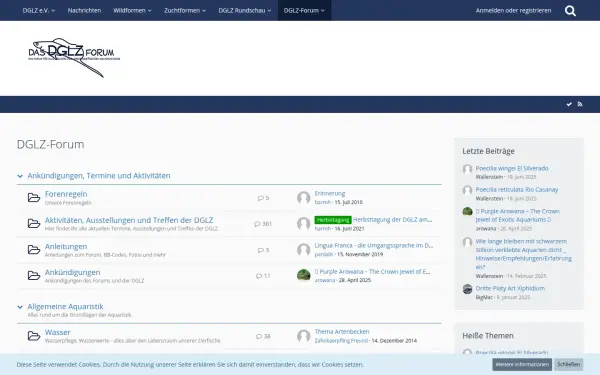Click folder icon beside Wasser
This screenshot has height=375, width=600.
(x=34, y=336)
